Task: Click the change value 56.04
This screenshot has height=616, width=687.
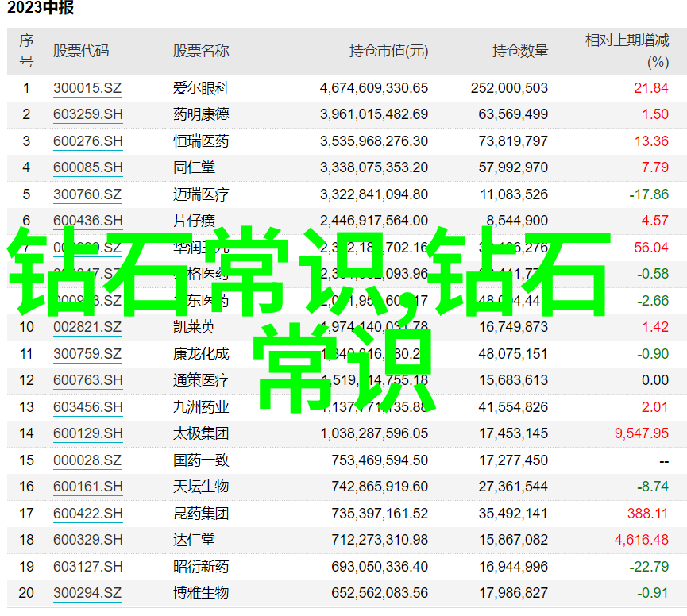Action: point(651,248)
